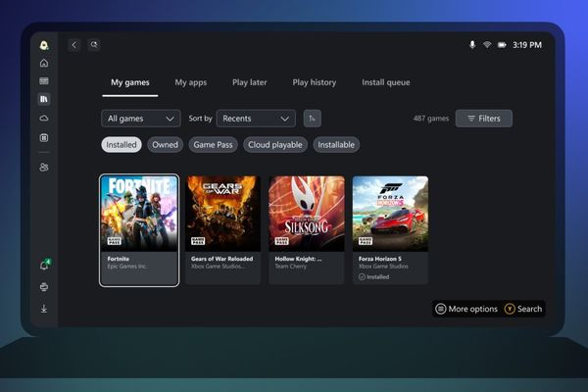Image resolution: width=588 pixels, height=392 pixels.
Task: Open the profile avatar in the sidebar
Action: point(44,45)
